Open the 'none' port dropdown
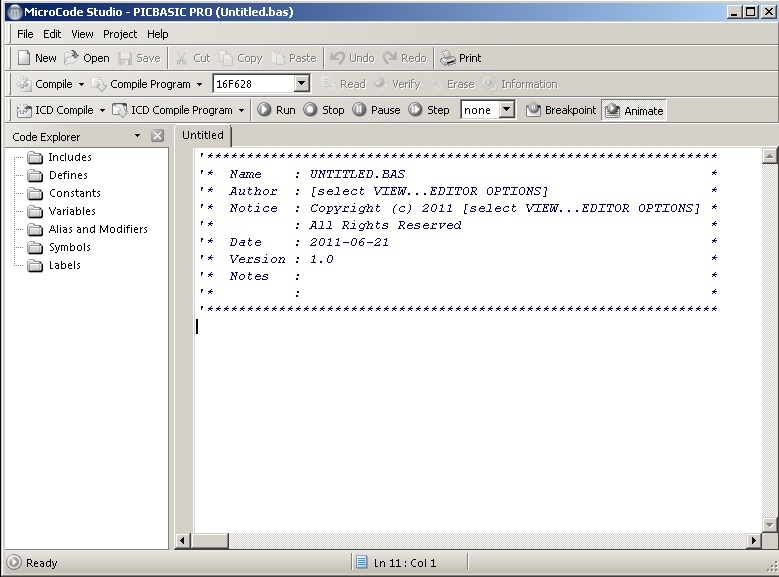779x577 pixels. tap(506, 110)
